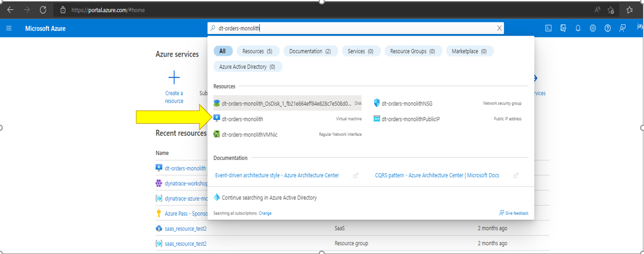Viewport: 644px width, 254px height.
Task: Filter results by Marketplace (0)
Action: tap(469, 51)
